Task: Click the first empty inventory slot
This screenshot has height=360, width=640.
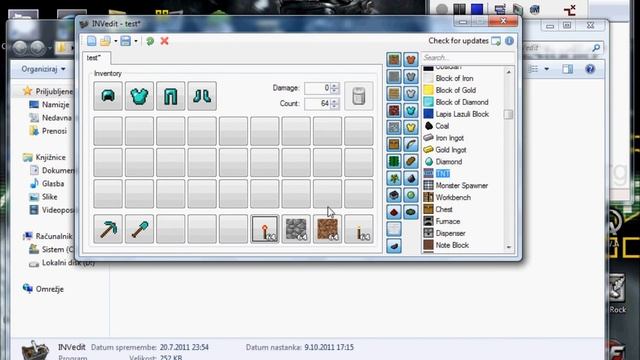Action: pyautogui.click(x=108, y=131)
